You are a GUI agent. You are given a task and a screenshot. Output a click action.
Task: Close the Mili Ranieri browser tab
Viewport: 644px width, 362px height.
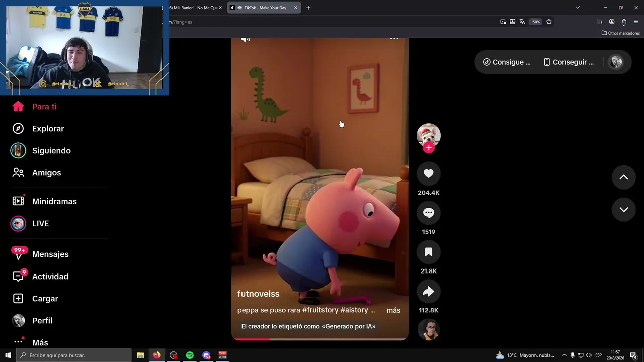click(220, 8)
